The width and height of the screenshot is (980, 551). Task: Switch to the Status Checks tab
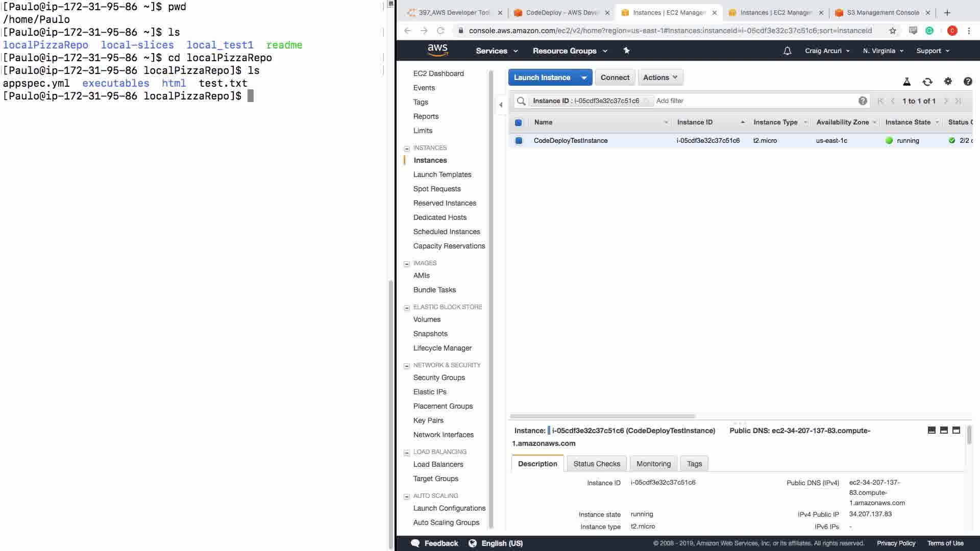point(596,464)
